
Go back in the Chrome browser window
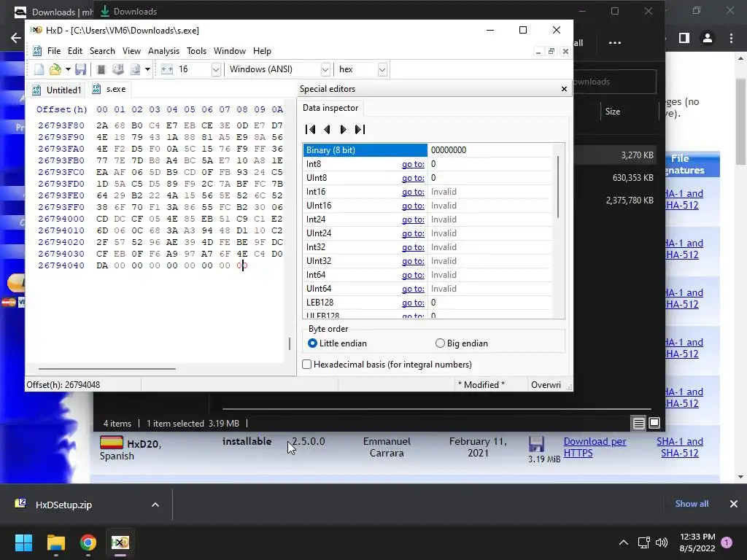click(x=16, y=38)
